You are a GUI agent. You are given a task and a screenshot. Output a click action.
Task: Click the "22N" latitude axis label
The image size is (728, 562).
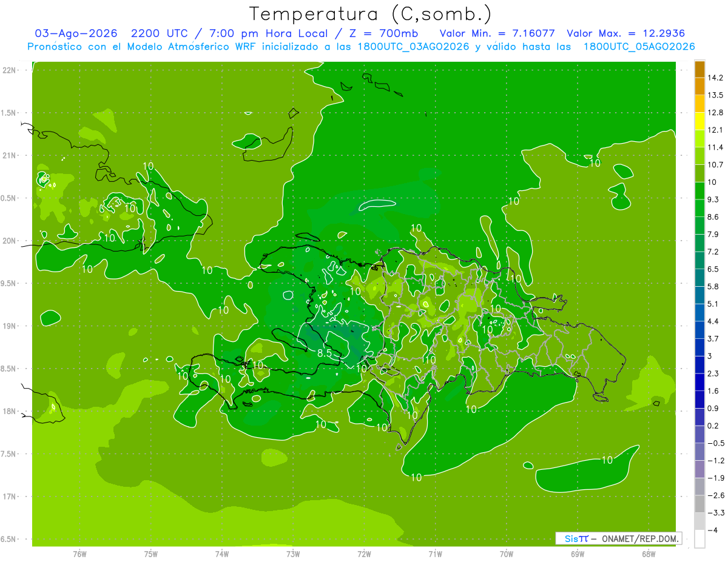click(9, 70)
